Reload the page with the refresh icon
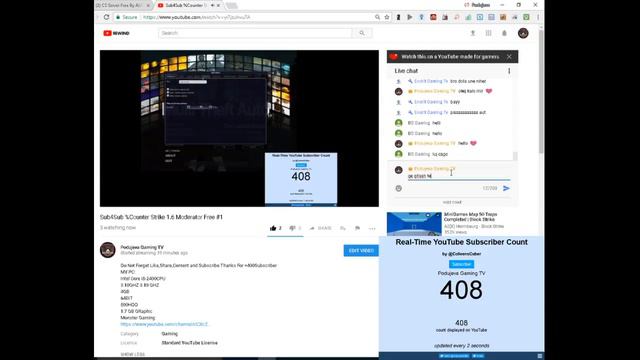The height and width of the screenshot is (360, 640). click(107, 17)
